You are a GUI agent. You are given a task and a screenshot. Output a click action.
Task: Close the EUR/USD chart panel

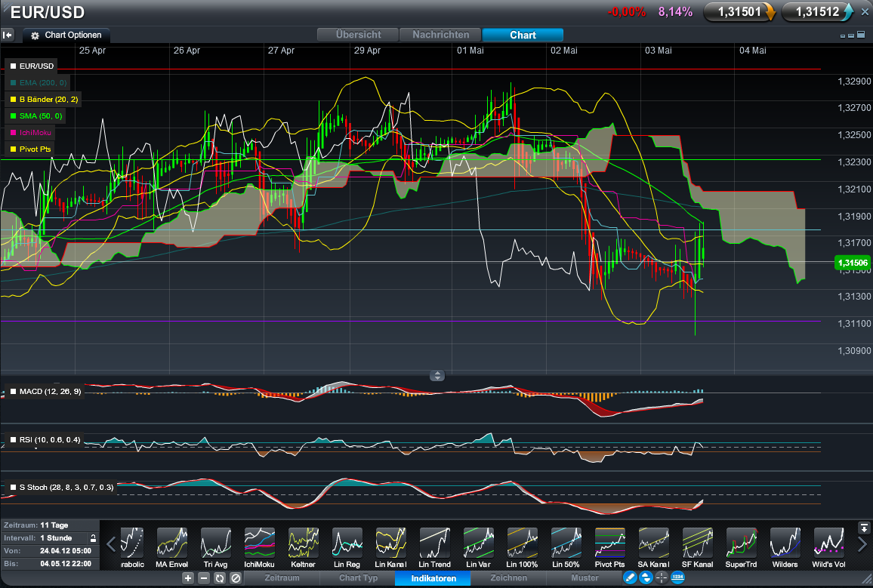pyautogui.click(x=865, y=11)
